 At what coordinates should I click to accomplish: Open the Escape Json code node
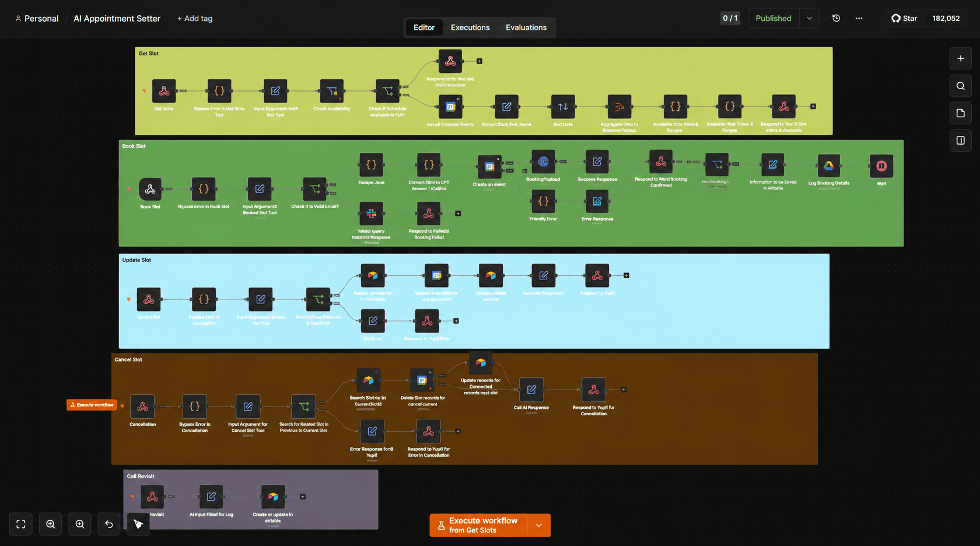pyautogui.click(x=372, y=165)
